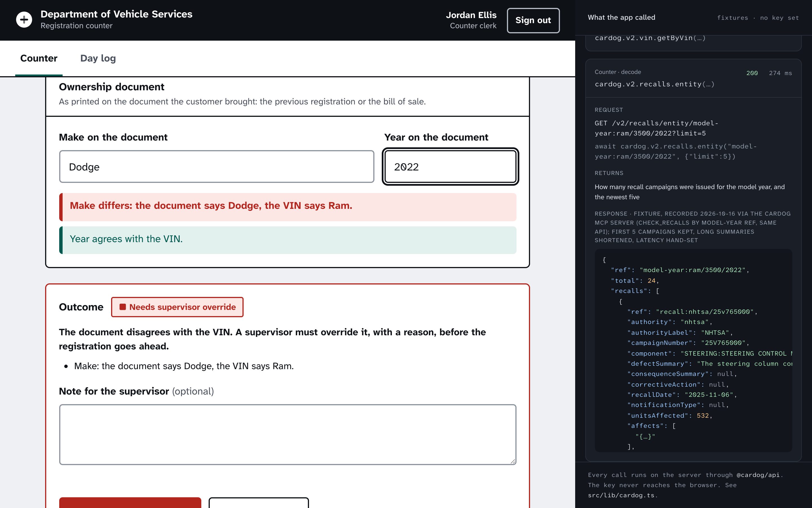Click the GET /v2/recalls/entity request line
Viewport: 812px width, 508px height.
pos(656,128)
